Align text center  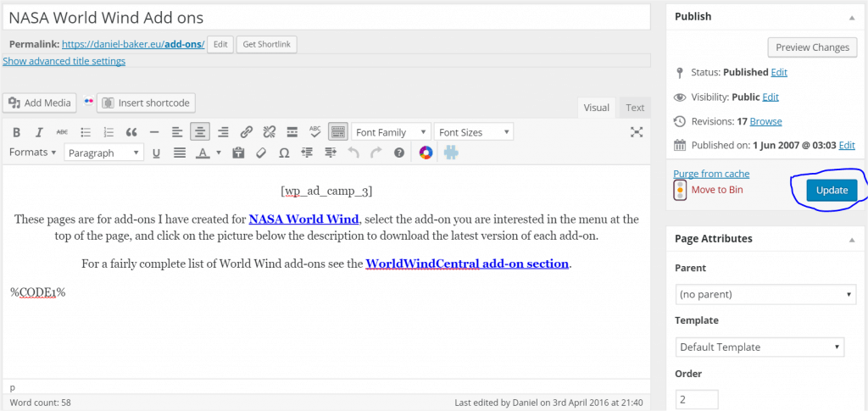pos(200,132)
